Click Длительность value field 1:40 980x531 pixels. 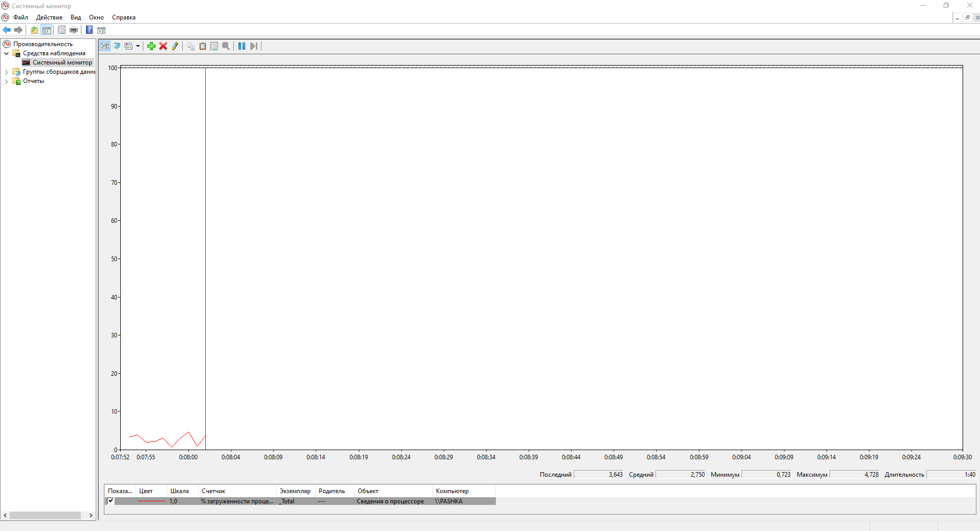(951, 475)
